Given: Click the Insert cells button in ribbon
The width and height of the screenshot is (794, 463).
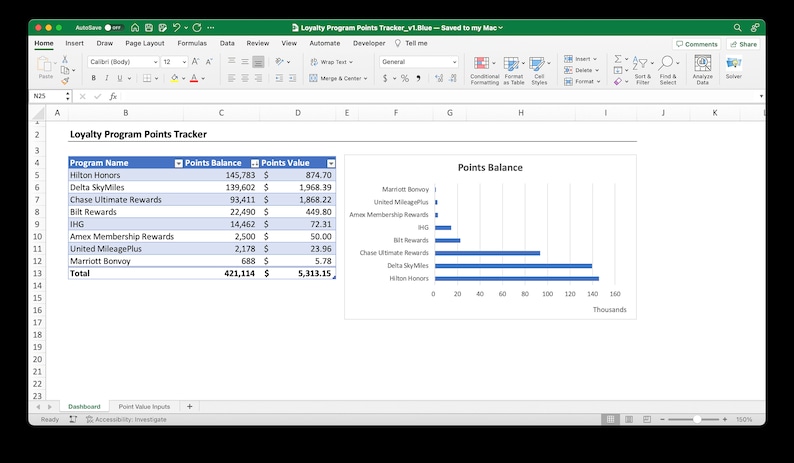Looking at the screenshot, I should [x=579, y=59].
